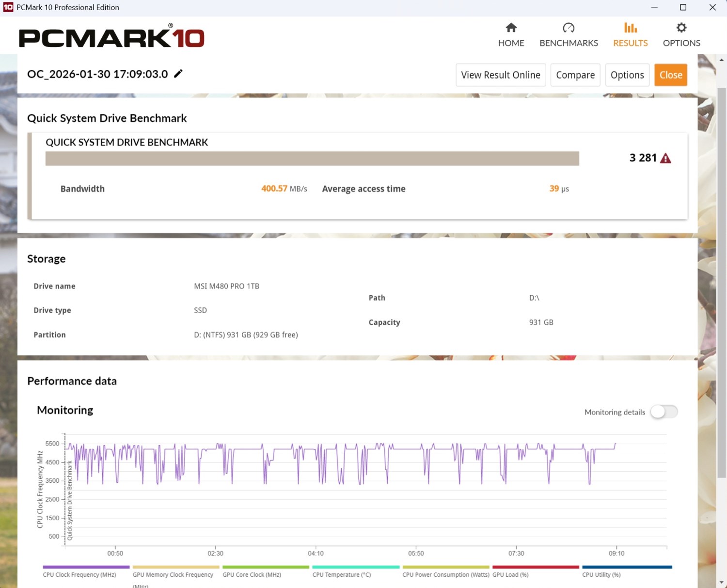Click the 09:10 time label on chart axis

point(616,553)
